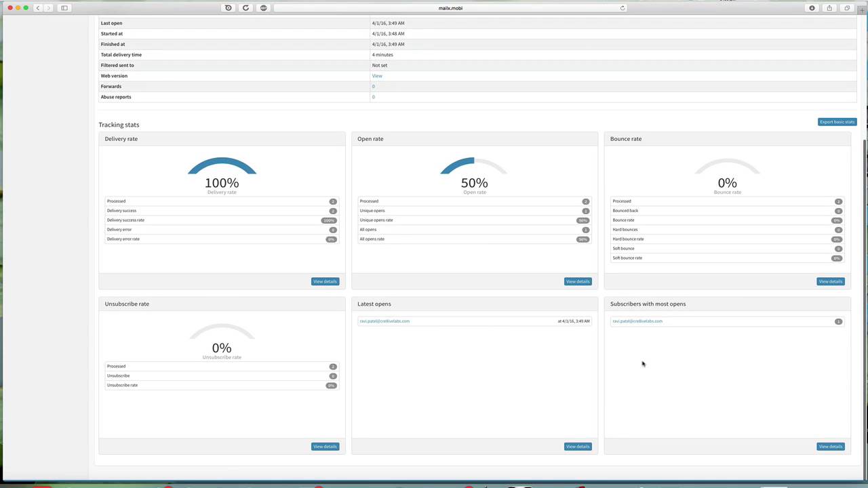Screen dimensions: 868x488
Task: Click the Abuse reports count link
Action: 373,97
